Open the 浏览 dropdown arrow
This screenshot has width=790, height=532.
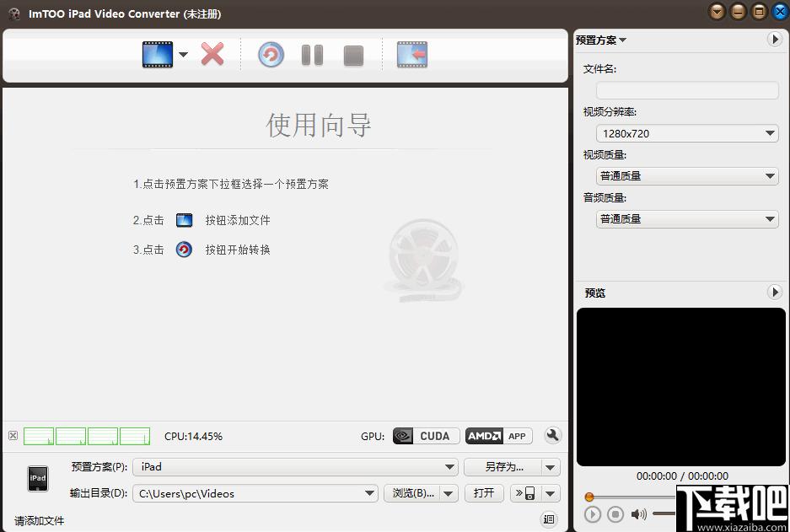tap(449, 494)
